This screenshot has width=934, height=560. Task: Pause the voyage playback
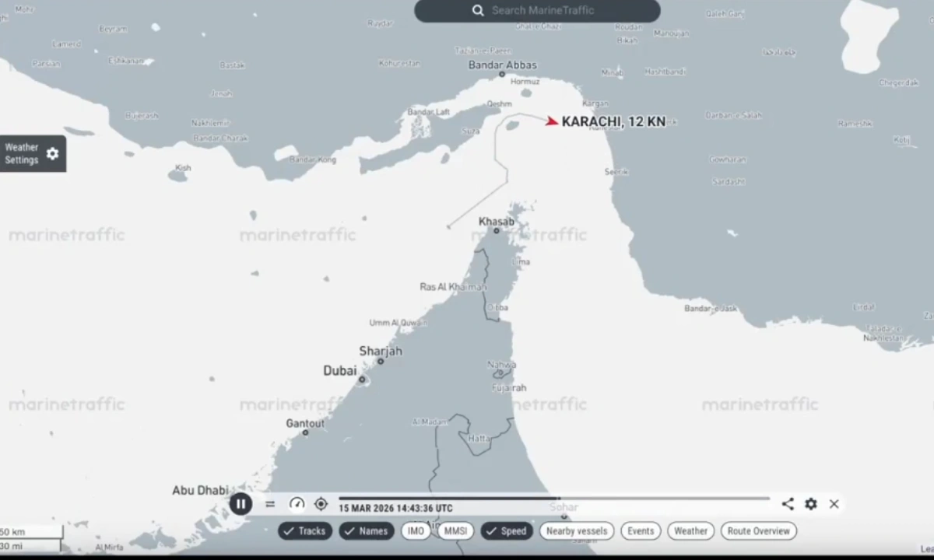click(x=241, y=504)
